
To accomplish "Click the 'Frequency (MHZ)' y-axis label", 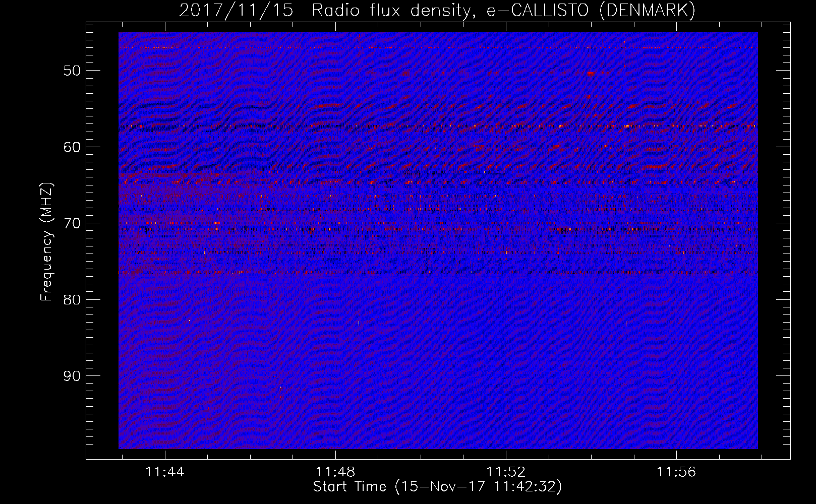I will click(x=46, y=242).
